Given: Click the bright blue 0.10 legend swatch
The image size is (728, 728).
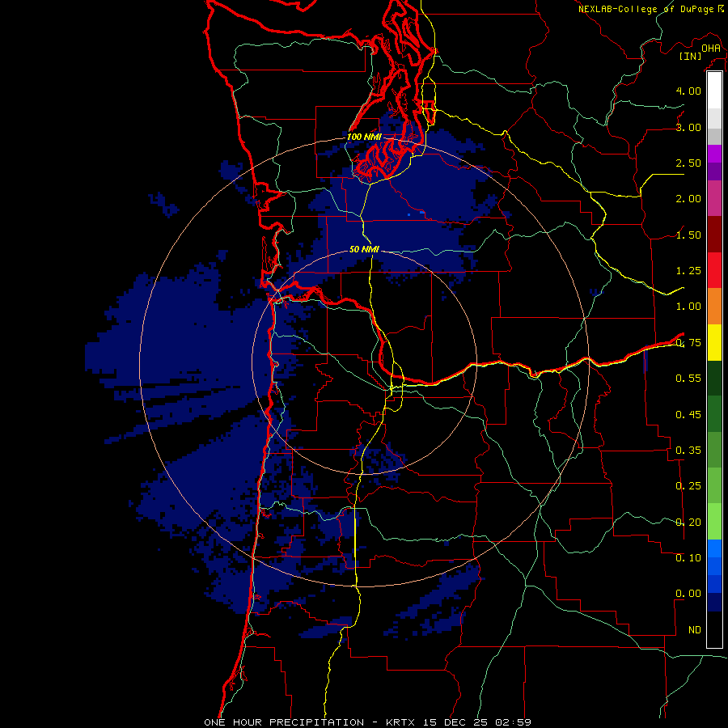Looking at the screenshot, I should (x=714, y=548).
